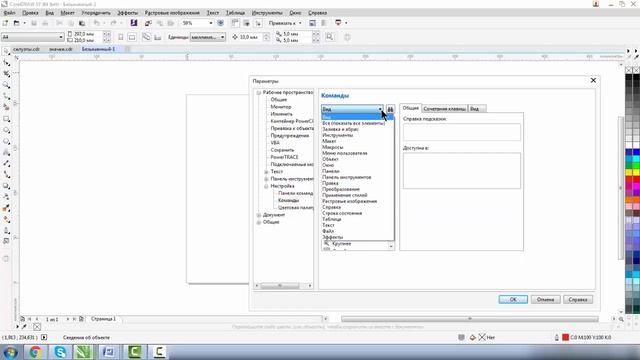This screenshot has width=640, height=360.
Task: Open the Файл menu
Action: (x=9, y=13)
